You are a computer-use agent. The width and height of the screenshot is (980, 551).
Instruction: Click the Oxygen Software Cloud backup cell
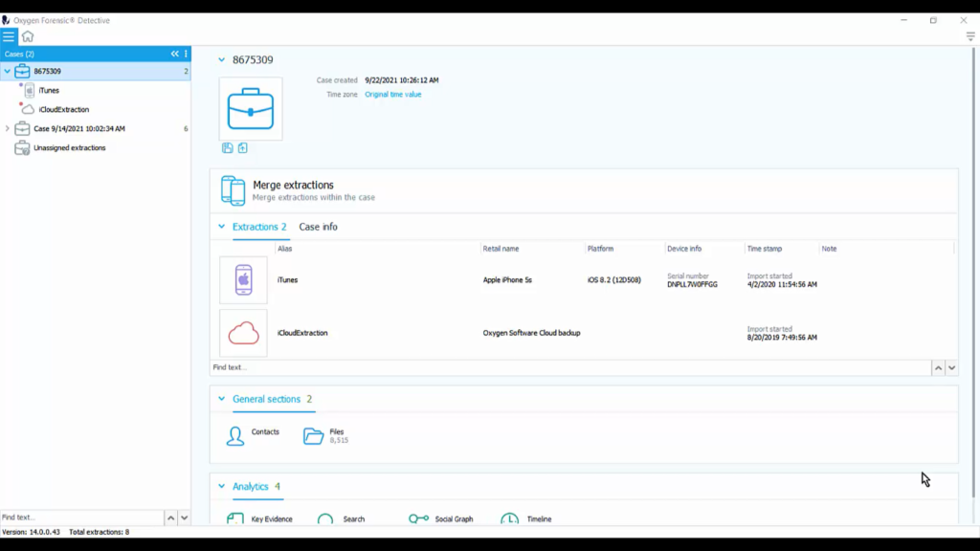coord(531,333)
